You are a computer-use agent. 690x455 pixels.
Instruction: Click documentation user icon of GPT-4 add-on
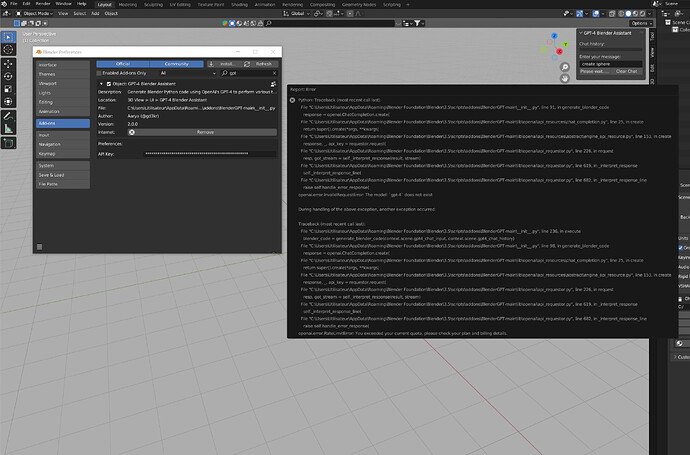[273, 84]
